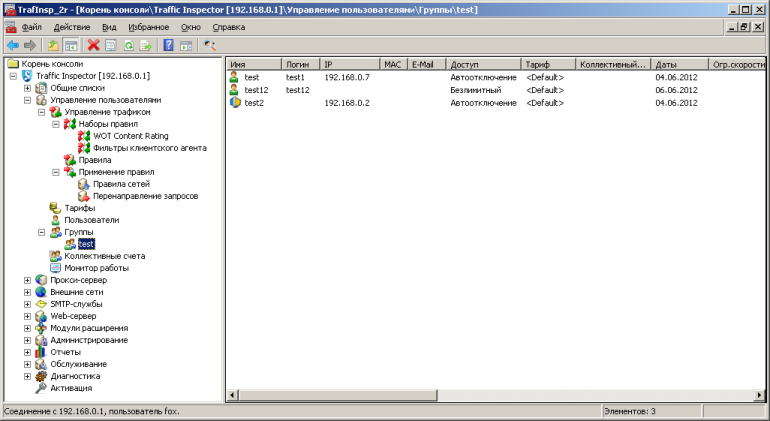Image resolution: width=770 pixels, height=421 pixels.
Task: Expand the Общие списки node
Action: pyautogui.click(x=28, y=88)
